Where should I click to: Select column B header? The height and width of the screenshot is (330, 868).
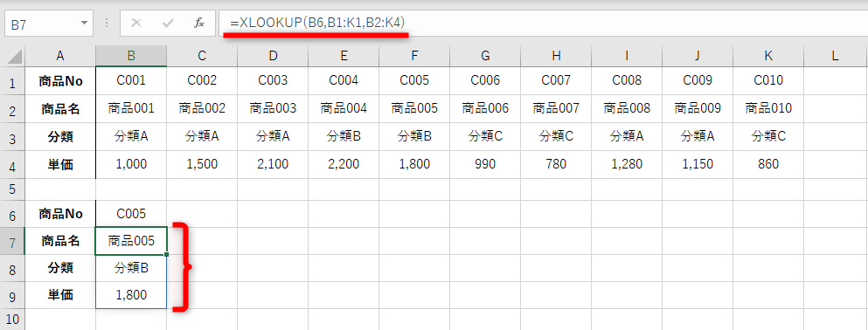click(131, 56)
